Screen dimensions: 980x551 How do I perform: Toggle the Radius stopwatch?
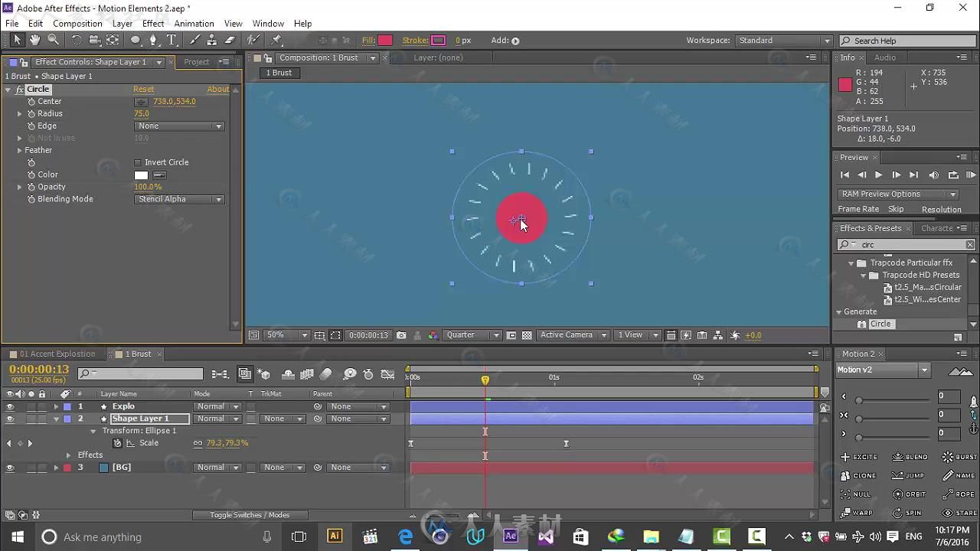(31, 114)
